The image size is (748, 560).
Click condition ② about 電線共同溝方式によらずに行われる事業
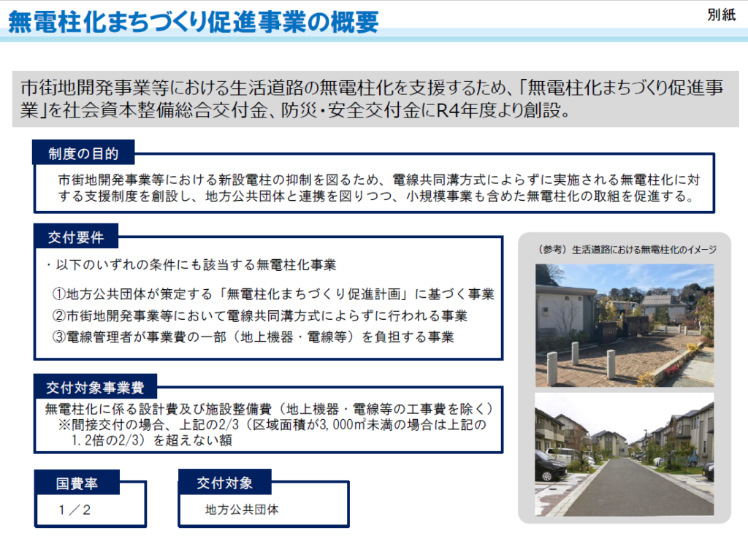[x=260, y=315]
